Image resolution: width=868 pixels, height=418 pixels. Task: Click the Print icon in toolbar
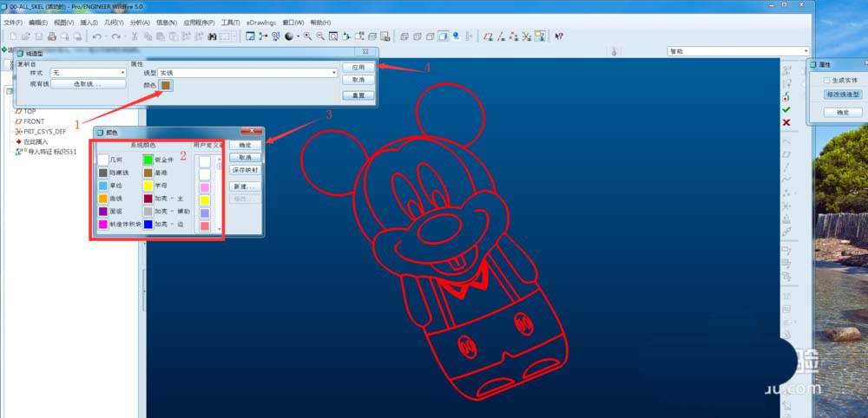coord(51,36)
